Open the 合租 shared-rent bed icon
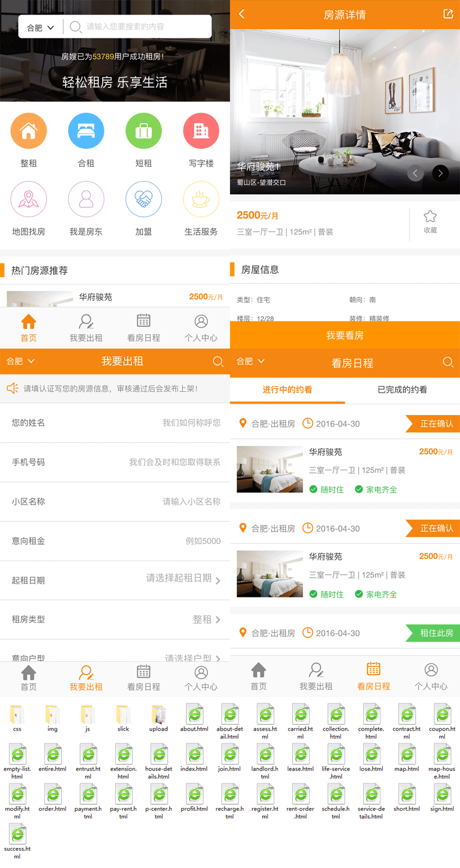The width and height of the screenshot is (460, 868). point(86,131)
